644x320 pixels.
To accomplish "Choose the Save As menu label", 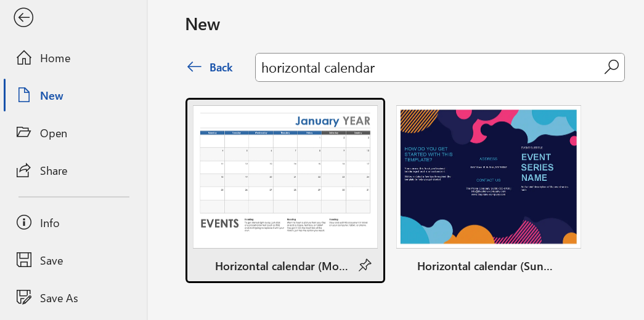I will (x=59, y=298).
